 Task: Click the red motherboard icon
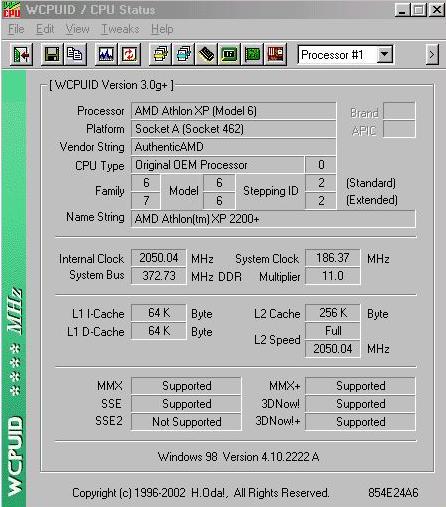coord(275,54)
